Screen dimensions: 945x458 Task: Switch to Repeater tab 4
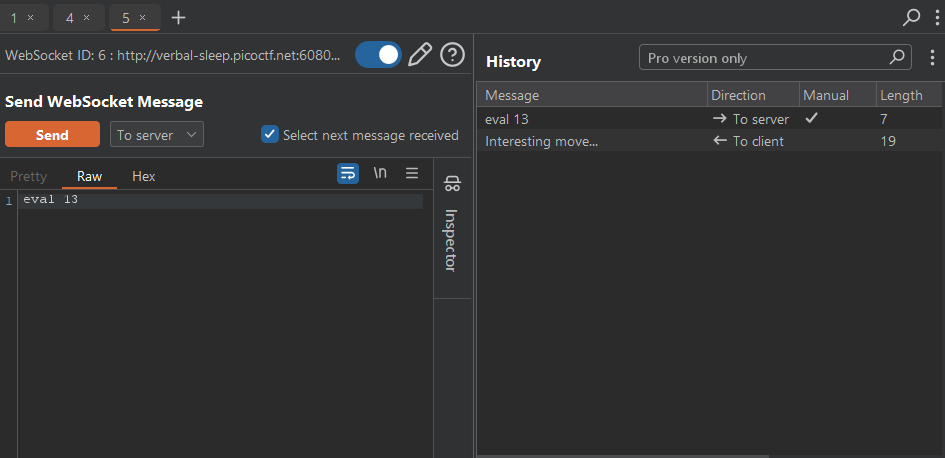coord(69,18)
